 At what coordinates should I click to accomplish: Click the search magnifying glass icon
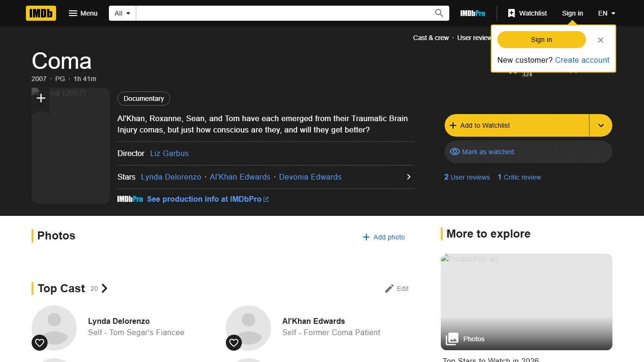pos(439,13)
